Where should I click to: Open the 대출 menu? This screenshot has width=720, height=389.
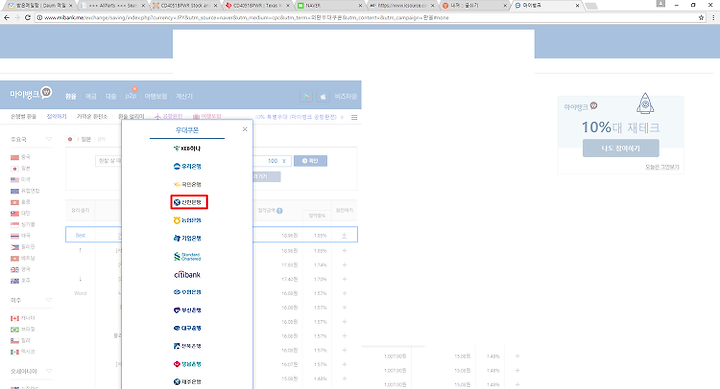coord(111,96)
